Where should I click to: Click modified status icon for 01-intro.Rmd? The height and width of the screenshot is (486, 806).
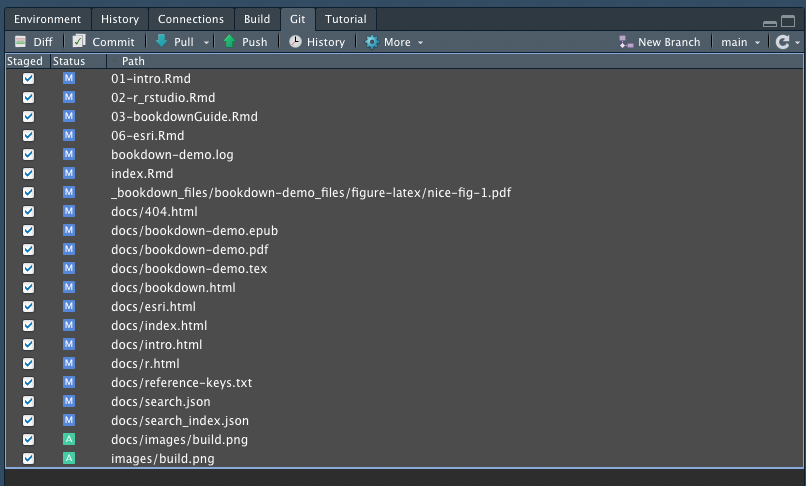point(69,78)
